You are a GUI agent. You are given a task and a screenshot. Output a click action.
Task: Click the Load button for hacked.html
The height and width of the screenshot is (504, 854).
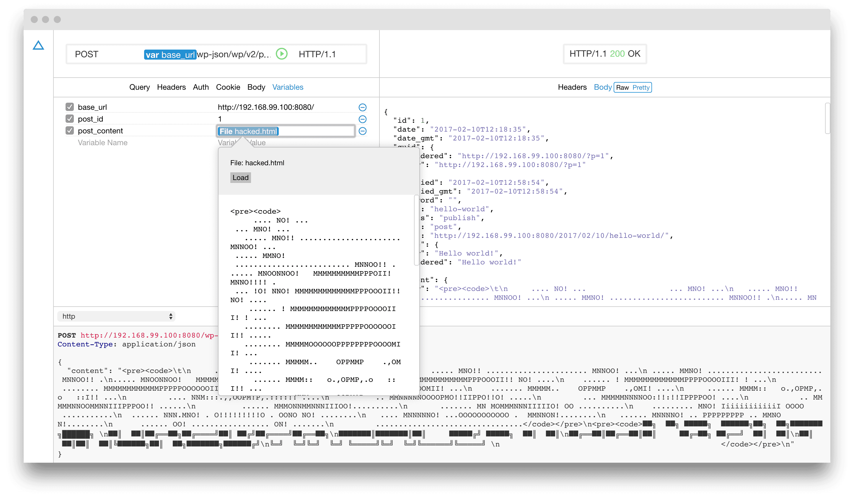pos(240,177)
